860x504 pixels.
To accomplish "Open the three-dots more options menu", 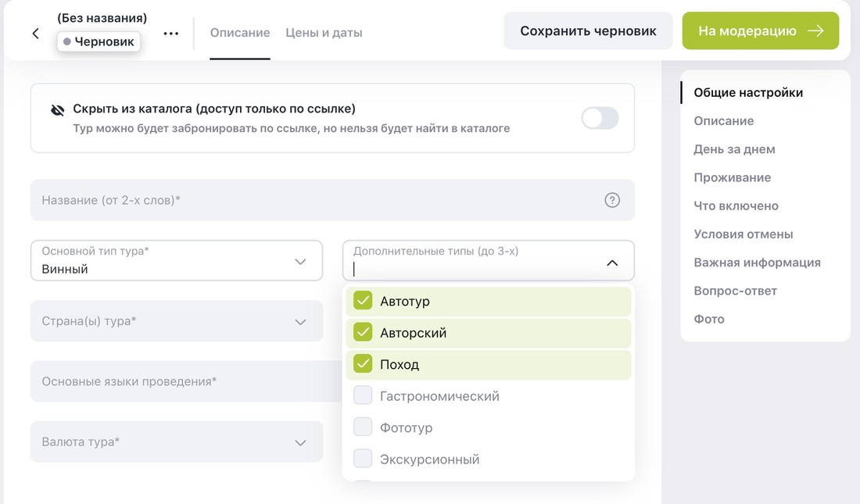I will pyautogui.click(x=171, y=34).
